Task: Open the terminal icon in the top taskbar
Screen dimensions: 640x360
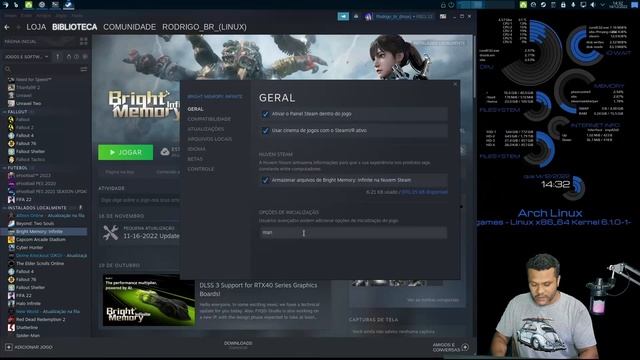Action: (x=55, y=4)
